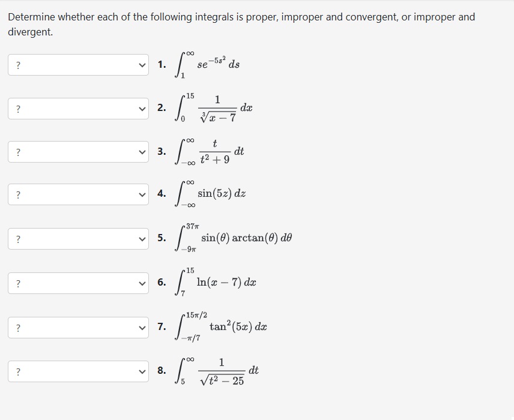Expand the chevron beside problem 1
The width and height of the screenshot is (514, 420).
point(142,64)
